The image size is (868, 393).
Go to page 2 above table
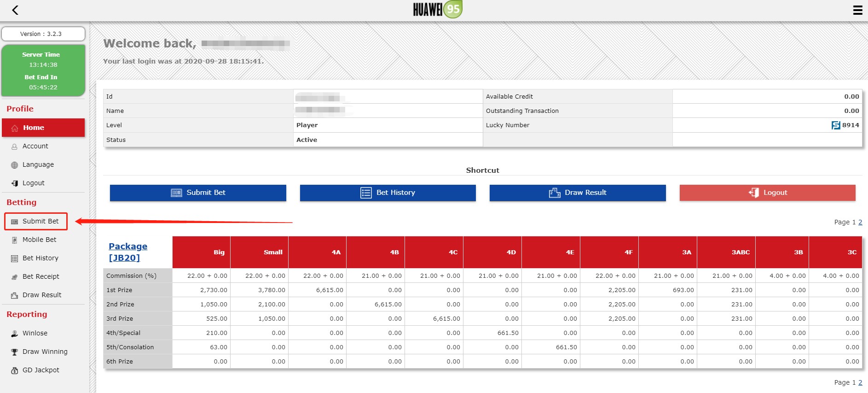pyautogui.click(x=860, y=222)
